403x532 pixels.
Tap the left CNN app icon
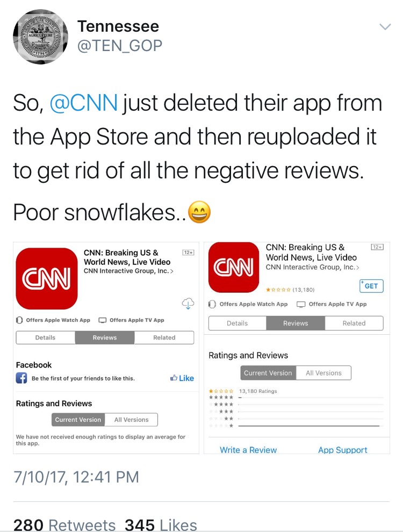tap(47, 278)
